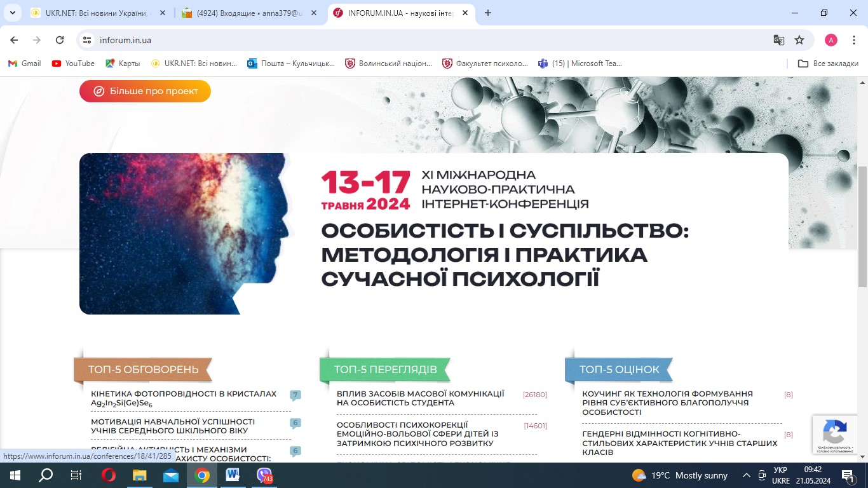Image resolution: width=868 pixels, height=488 pixels.
Task: Open Microsoft Teams bookmark
Action: pos(581,63)
